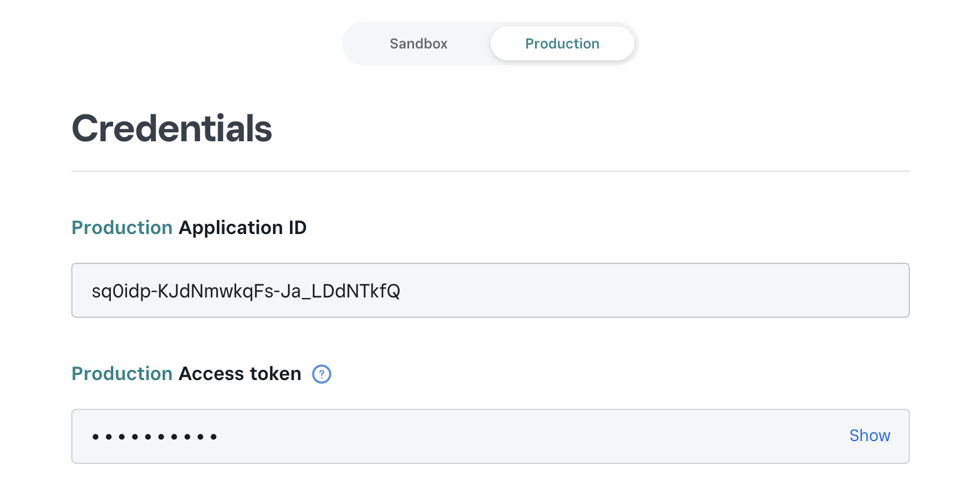Click the 'Application' word in ID label
Image resolution: width=980 pixels, height=492 pixels.
pyautogui.click(x=231, y=229)
